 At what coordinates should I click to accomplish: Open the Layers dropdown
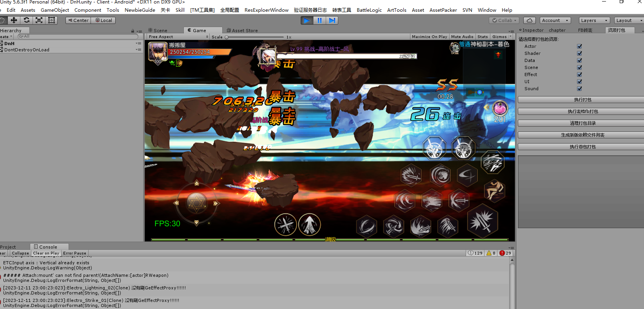[594, 20]
